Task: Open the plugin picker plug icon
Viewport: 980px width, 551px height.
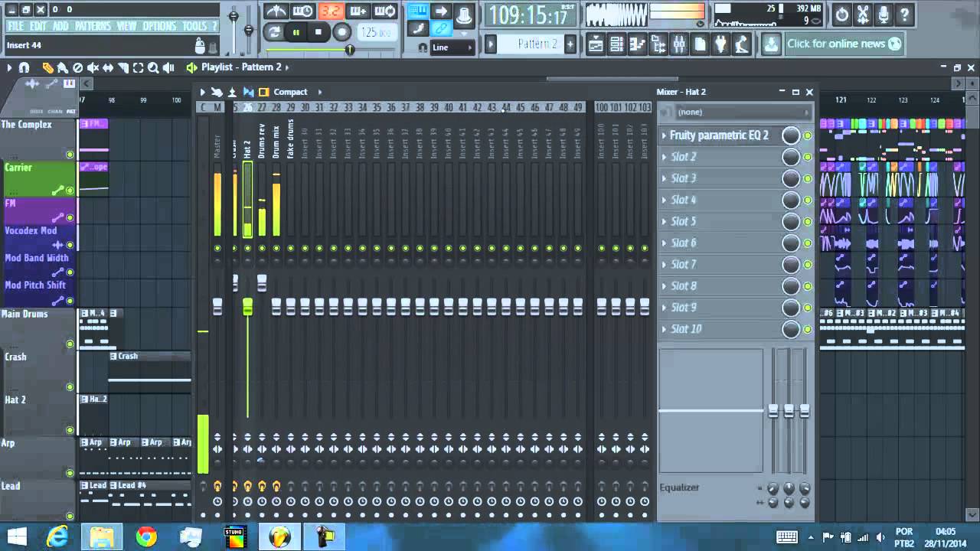Action: point(720,44)
